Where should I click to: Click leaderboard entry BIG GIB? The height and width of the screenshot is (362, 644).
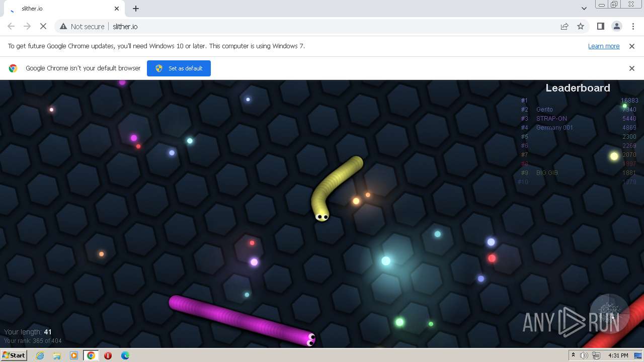coord(547,173)
